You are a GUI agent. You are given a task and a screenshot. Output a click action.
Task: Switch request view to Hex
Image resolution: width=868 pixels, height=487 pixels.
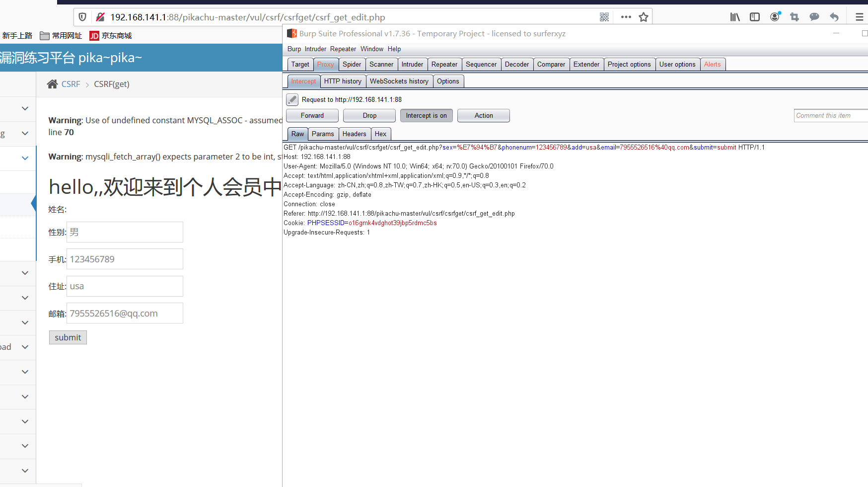381,134
